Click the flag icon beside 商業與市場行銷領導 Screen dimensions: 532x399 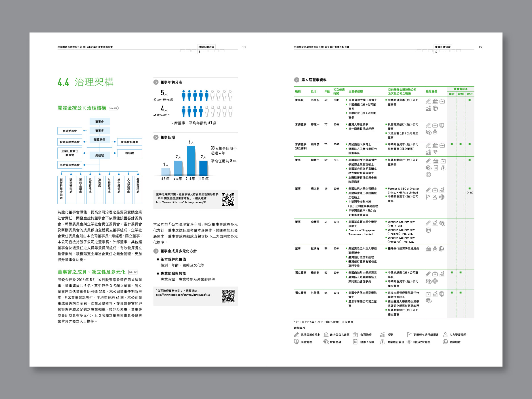click(x=409, y=334)
